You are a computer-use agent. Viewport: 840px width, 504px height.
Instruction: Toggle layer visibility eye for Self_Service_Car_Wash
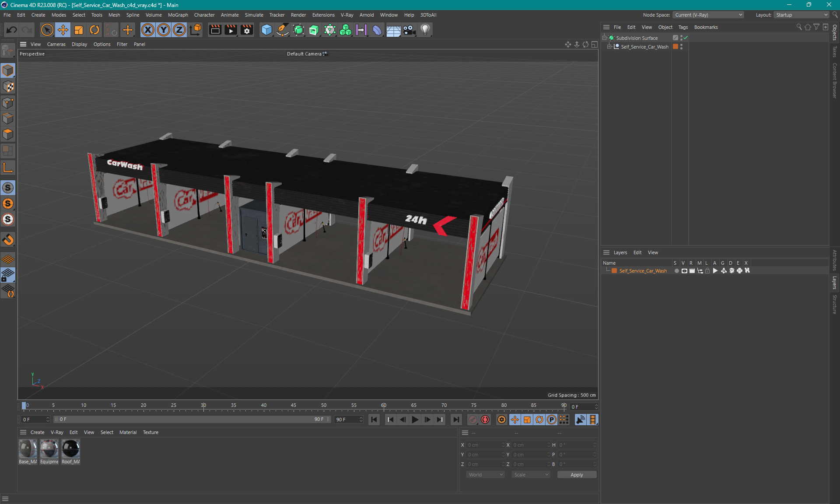pyautogui.click(x=684, y=271)
